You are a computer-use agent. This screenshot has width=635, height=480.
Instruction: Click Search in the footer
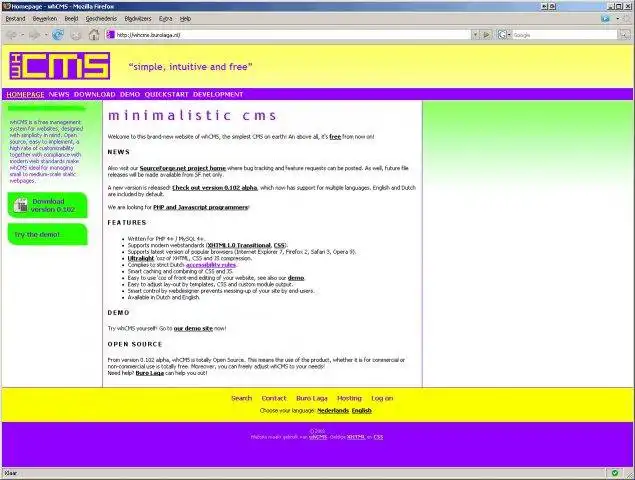click(x=241, y=398)
